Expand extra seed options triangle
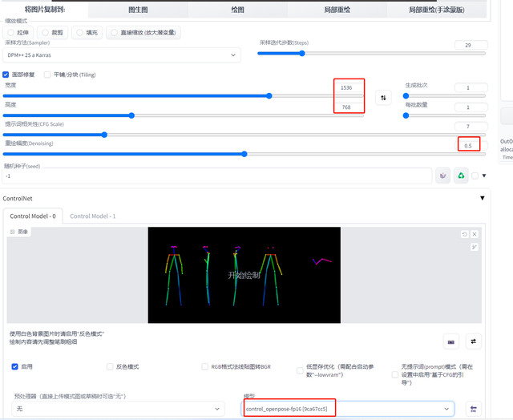 point(484,176)
